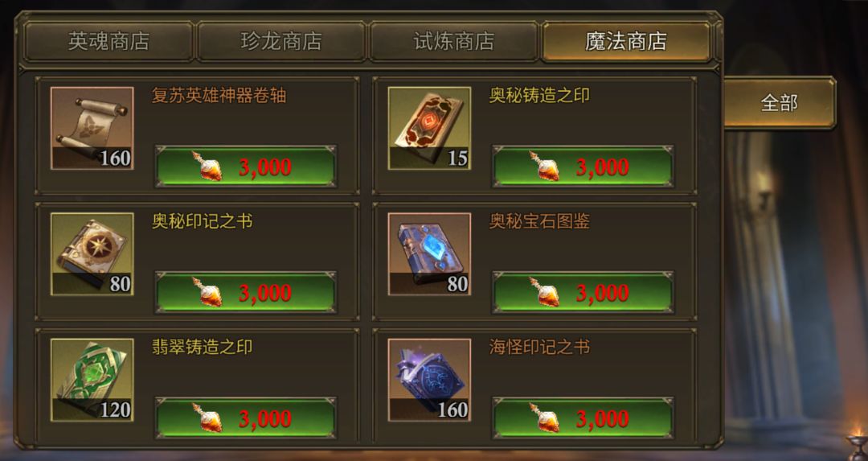
Task: Click the 海怪印记之书 item title
Action: [x=540, y=347]
